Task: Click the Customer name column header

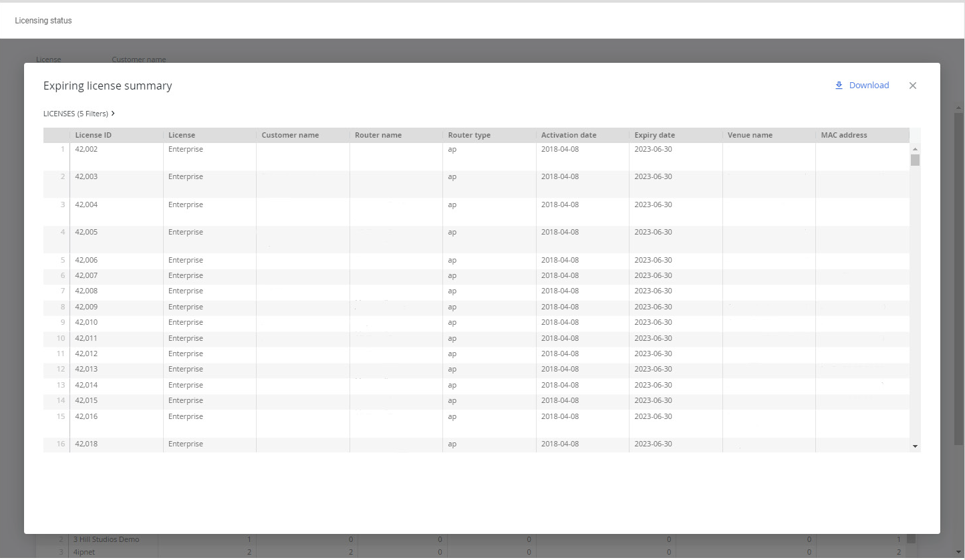Action: [x=290, y=135]
